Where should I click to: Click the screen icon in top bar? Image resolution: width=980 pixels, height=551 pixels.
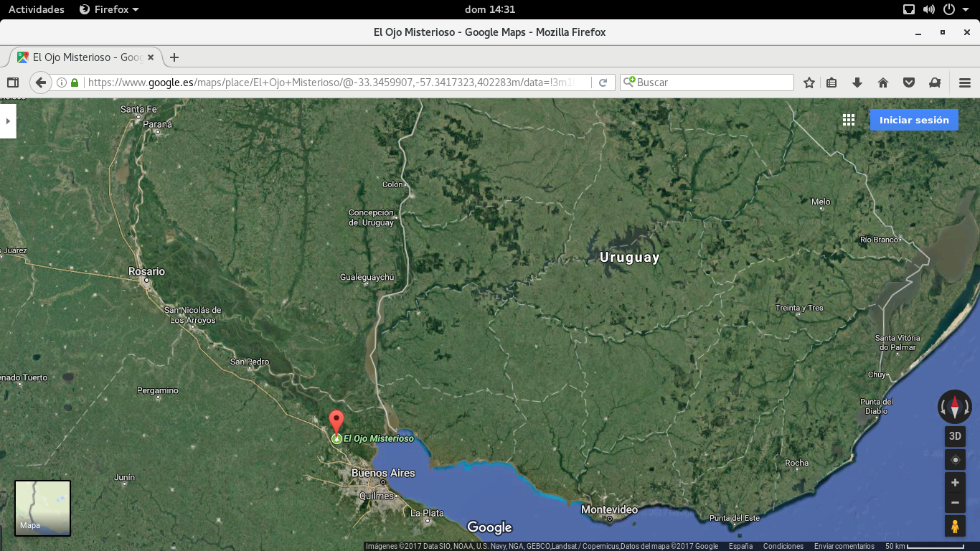click(x=909, y=9)
